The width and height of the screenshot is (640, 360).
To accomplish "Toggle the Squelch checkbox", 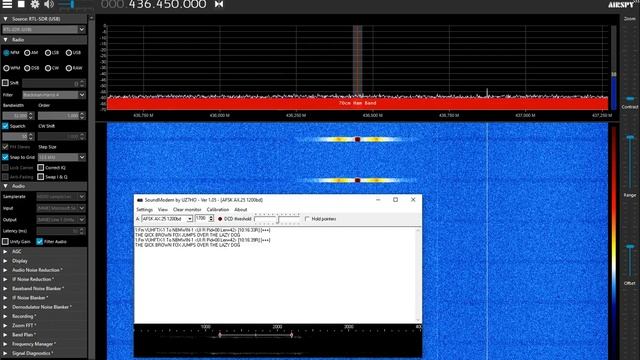I will [x=5, y=126].
